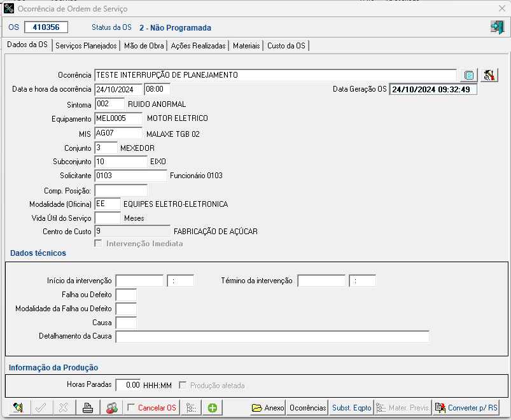Open the notepad icon beside Ocorrência field
Image resolution: width=511 pixels, height=420 pixels.
click(x=469, y=75)
